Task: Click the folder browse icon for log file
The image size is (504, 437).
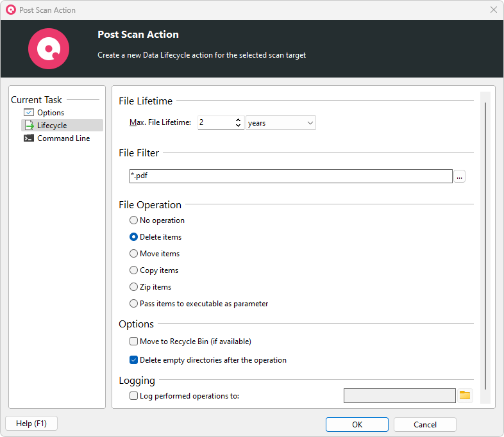Action: 465,395
